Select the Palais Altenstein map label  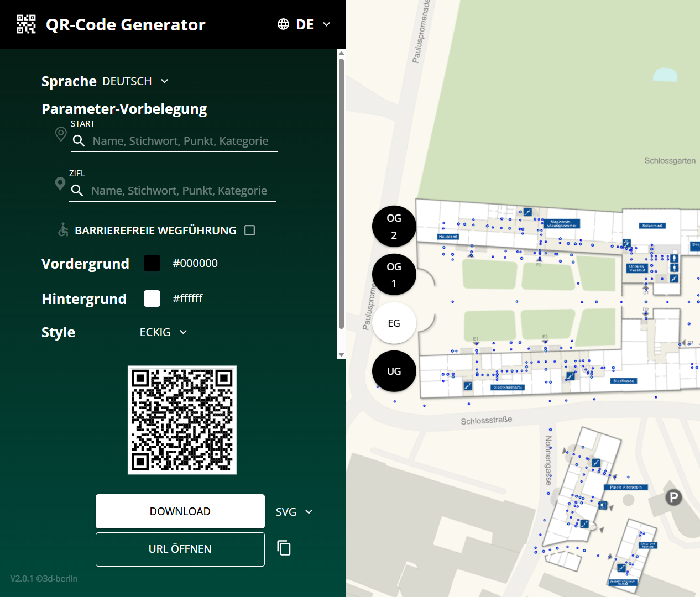(626, 487)
